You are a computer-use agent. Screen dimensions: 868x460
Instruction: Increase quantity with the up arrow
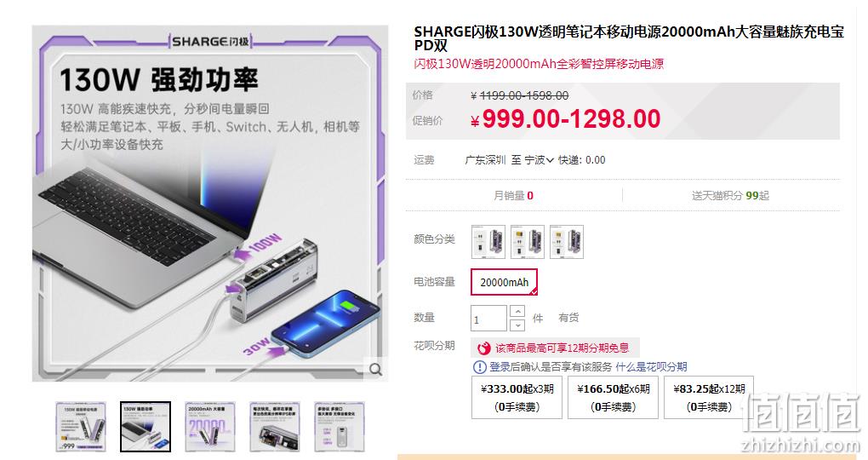[x=517, y=311]
